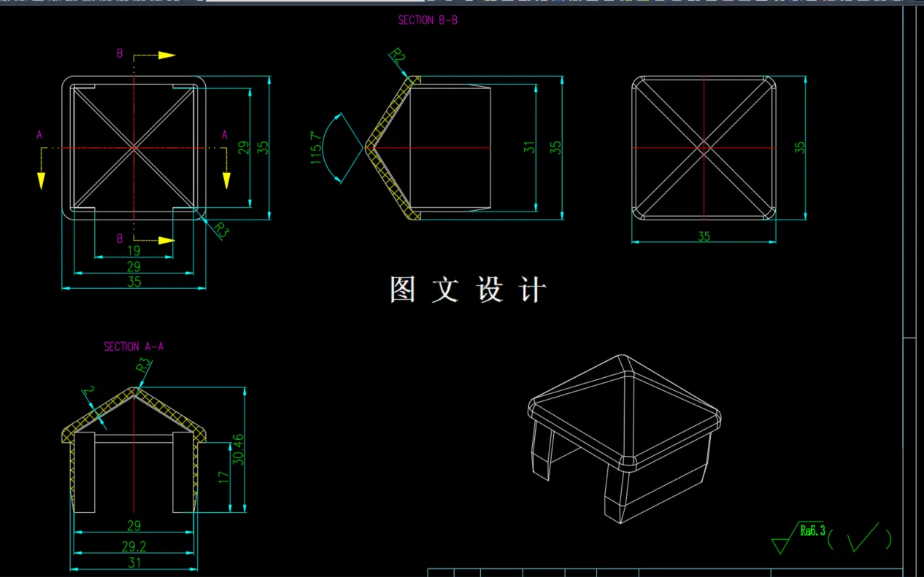This screenshot has width=924, height=577.
Task: Select the 35 dimension below the top-right square view
Action: (703, 236)
